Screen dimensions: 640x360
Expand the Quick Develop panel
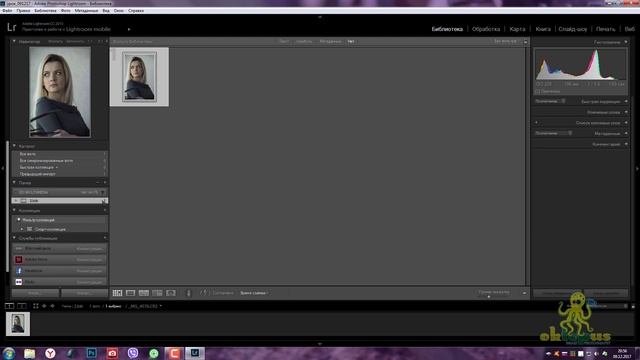click(x=626, y=101)
